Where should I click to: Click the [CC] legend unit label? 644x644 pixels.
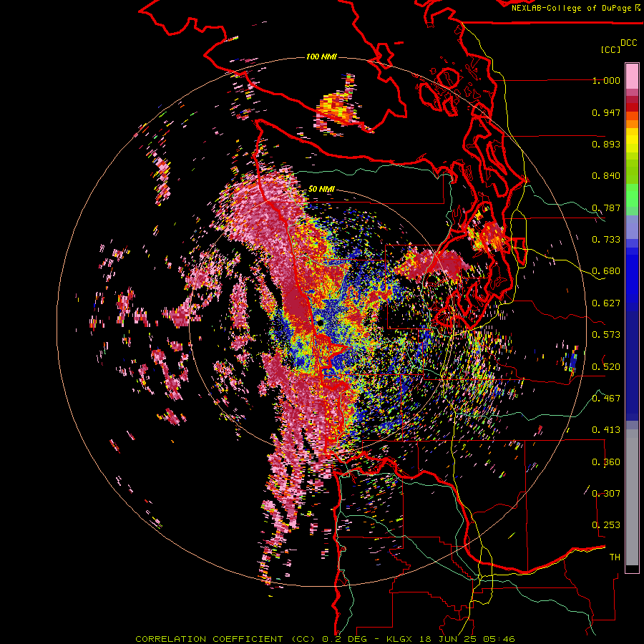pos(611,49)
